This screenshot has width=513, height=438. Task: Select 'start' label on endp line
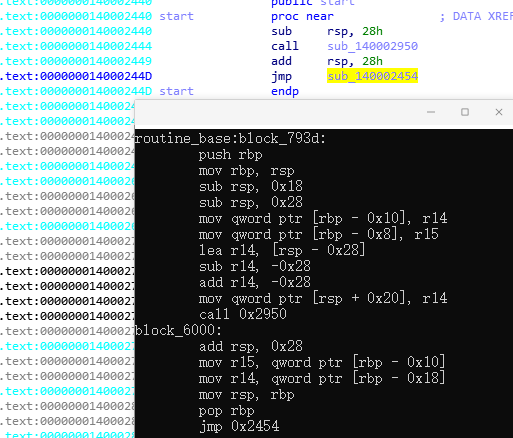[x=176, y=91]
